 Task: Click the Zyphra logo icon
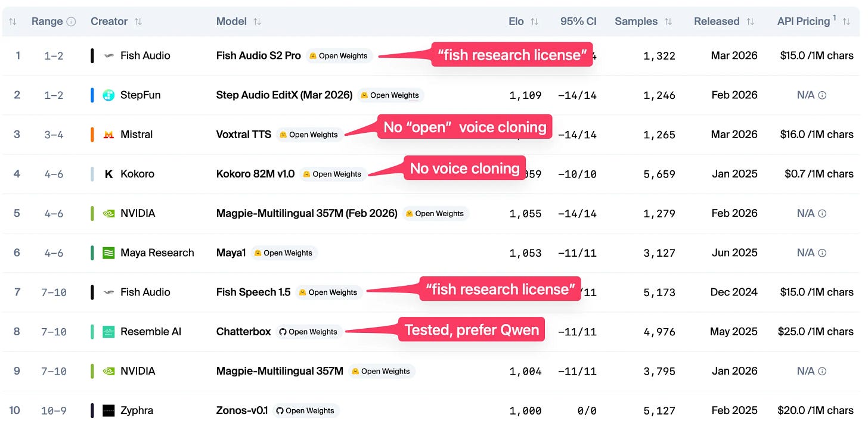point(108,410)
